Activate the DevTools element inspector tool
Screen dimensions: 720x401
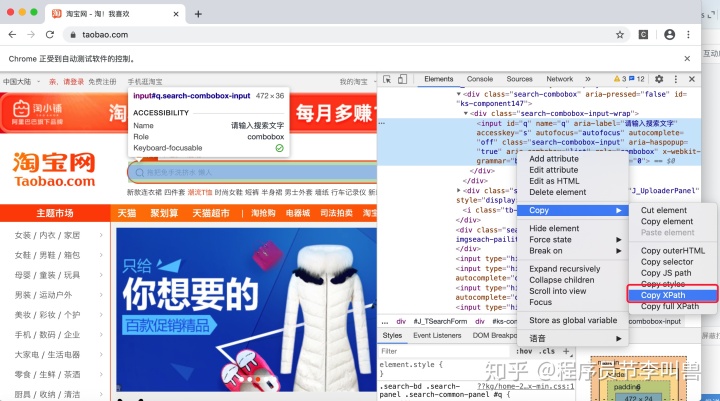(x=387, y=79)
